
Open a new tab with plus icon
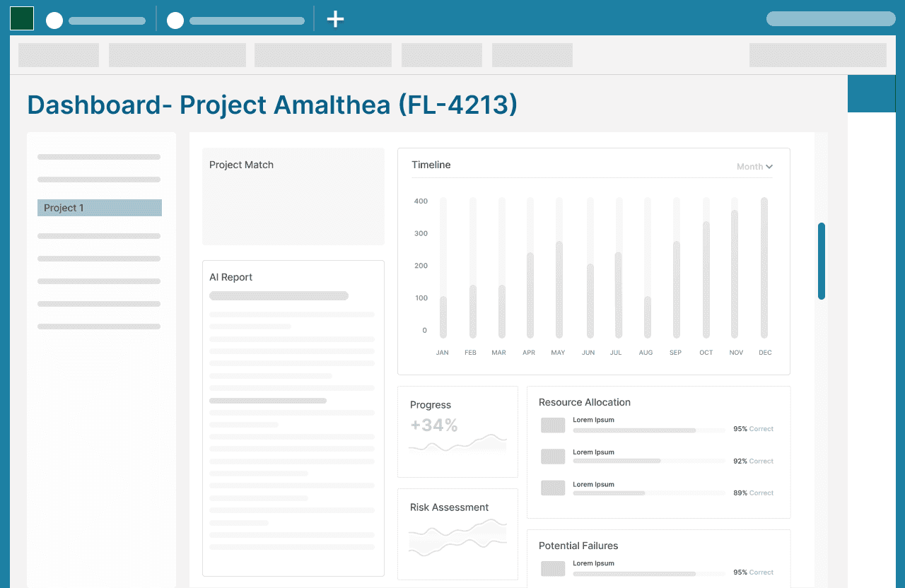[x=335, y=19]
